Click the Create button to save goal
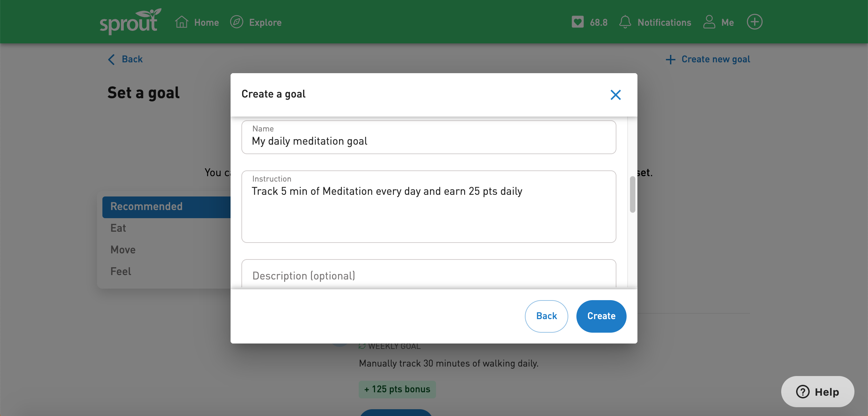This screenshot has height=416, width=868. [601, 316]
